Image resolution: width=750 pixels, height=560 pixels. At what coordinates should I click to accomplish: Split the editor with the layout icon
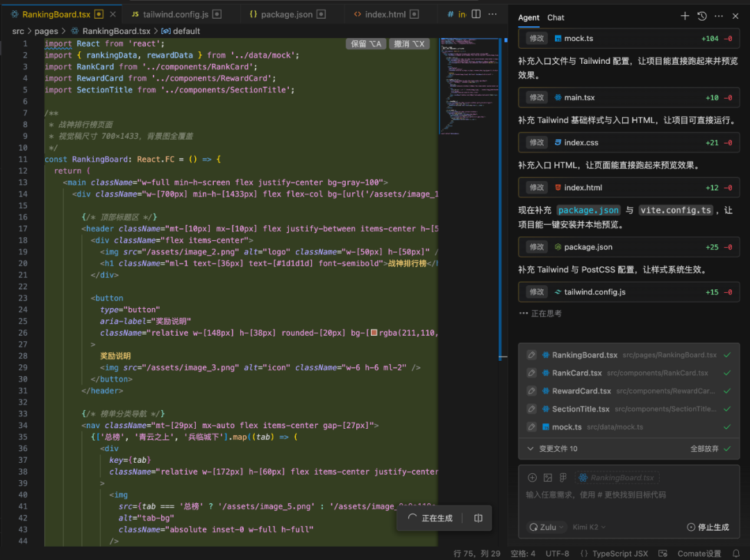tap(476, 15)
